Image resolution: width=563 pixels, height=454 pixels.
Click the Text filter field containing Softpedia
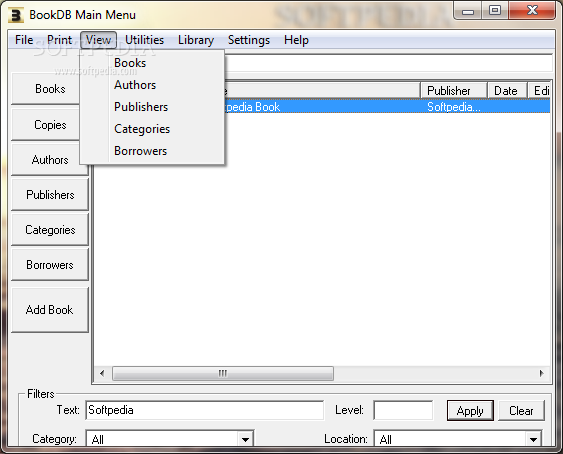click(205, 410)
